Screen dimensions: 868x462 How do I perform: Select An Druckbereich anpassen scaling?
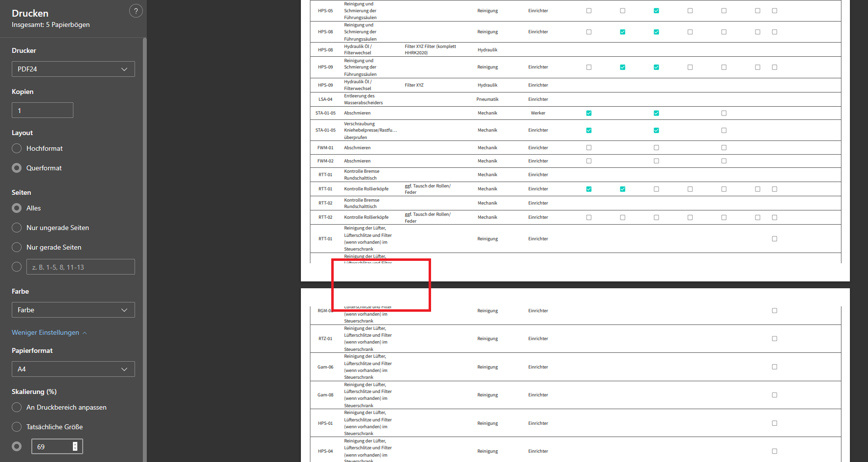pos(16,407)
